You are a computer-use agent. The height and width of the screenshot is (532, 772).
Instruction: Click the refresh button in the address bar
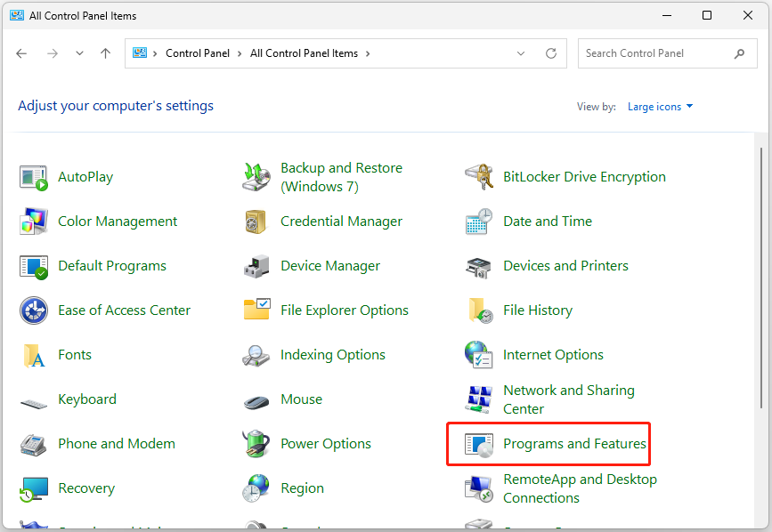pos(551,53)
